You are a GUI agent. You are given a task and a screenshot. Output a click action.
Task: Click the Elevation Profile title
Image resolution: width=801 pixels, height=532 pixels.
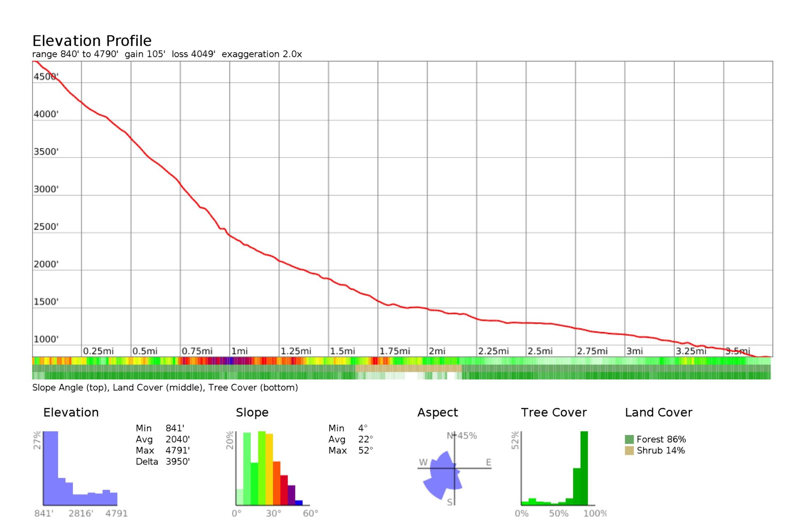pyautogui.click(x=92, y=41)
